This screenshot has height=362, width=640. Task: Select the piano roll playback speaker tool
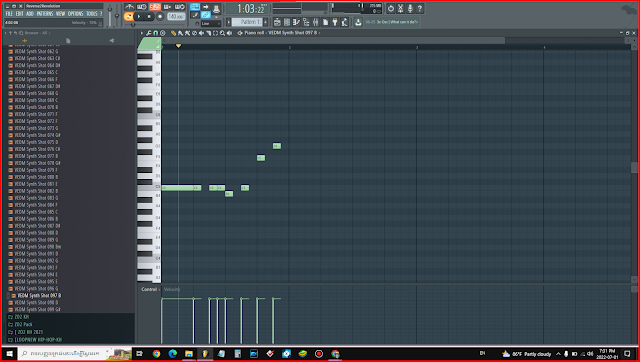coord(229,33)
